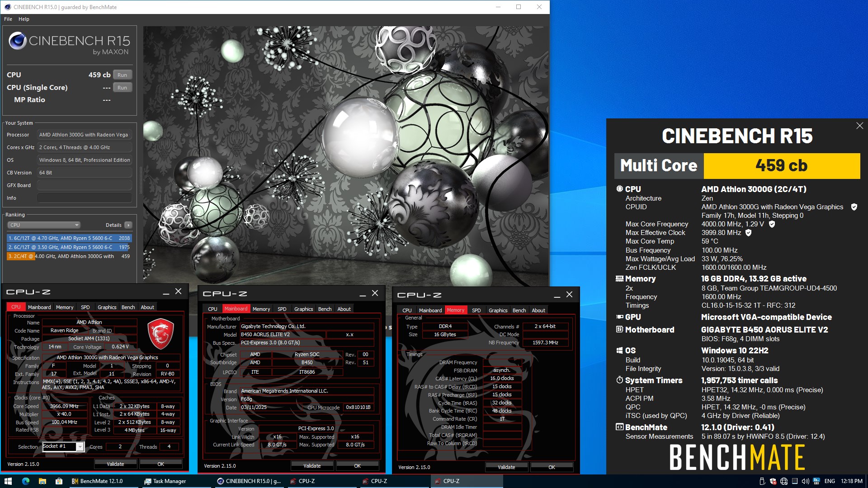Select ranking entry Athlon 3000G 459

(69, 256)
